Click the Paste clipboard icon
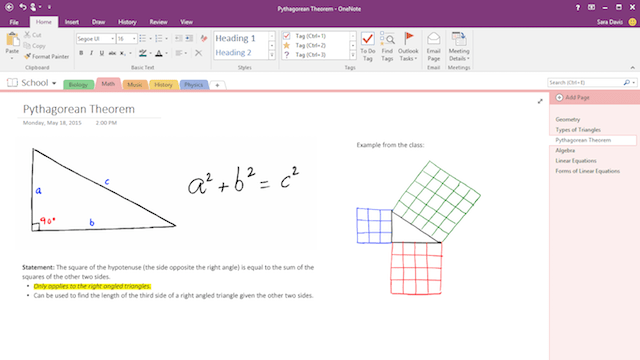This screenshot has height=360, width=640. [x=12, y=40]
